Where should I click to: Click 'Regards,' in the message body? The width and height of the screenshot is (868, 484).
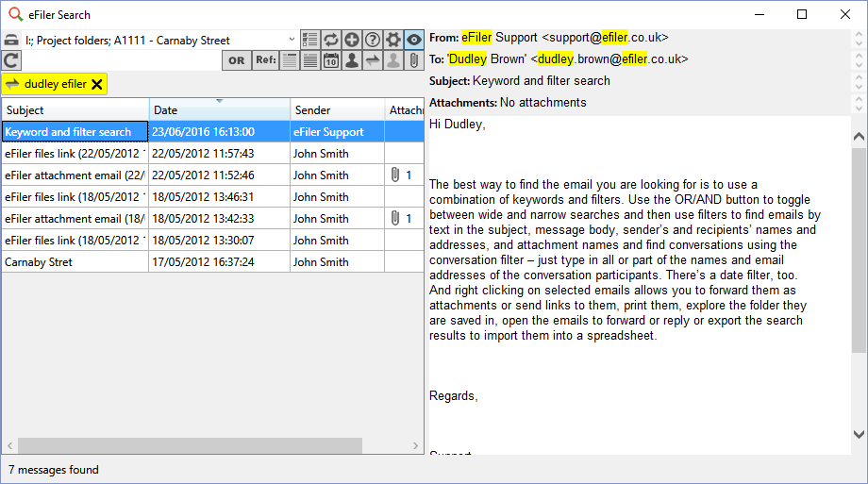click(454, 396)
